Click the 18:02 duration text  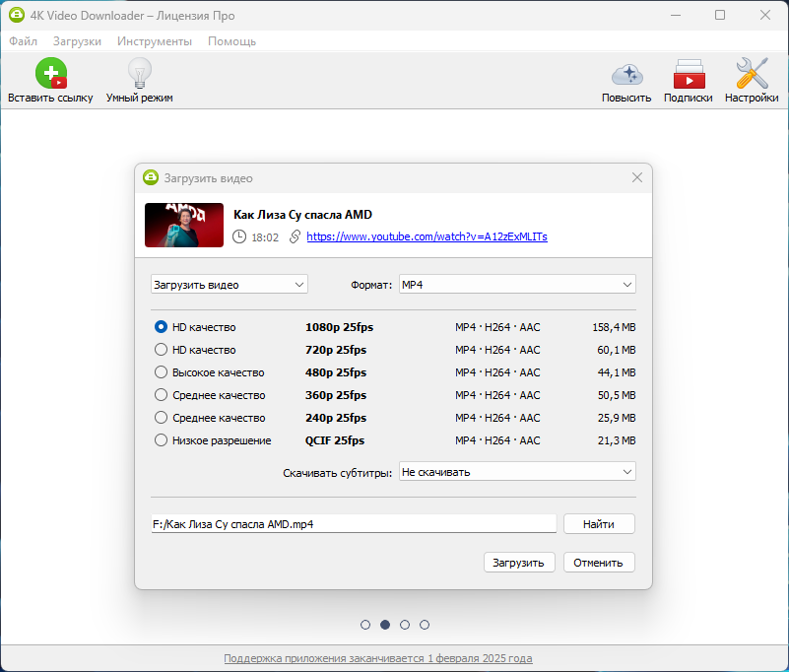[x=265, y=237]
